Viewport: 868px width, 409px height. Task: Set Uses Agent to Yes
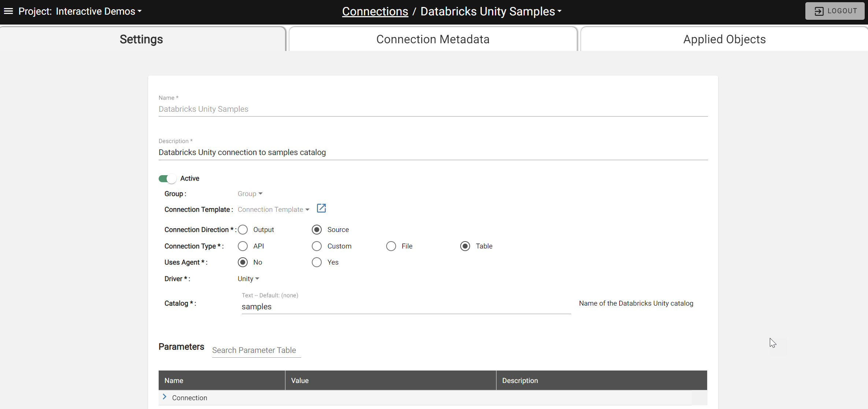(x=317, y=262)
